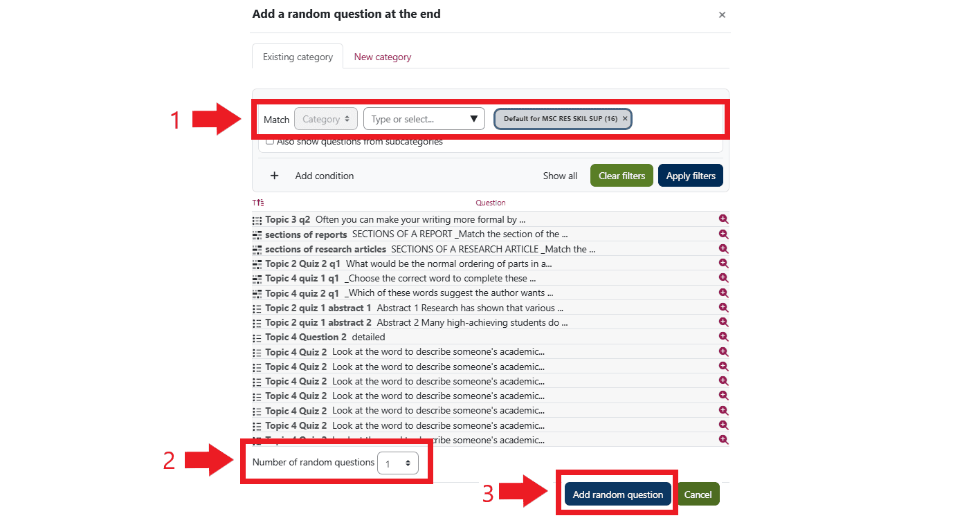Image resolution: width=980 pixels, height=518 pixels.
Task: Click the plus icon beside Add condition
Action: [274, 176]
